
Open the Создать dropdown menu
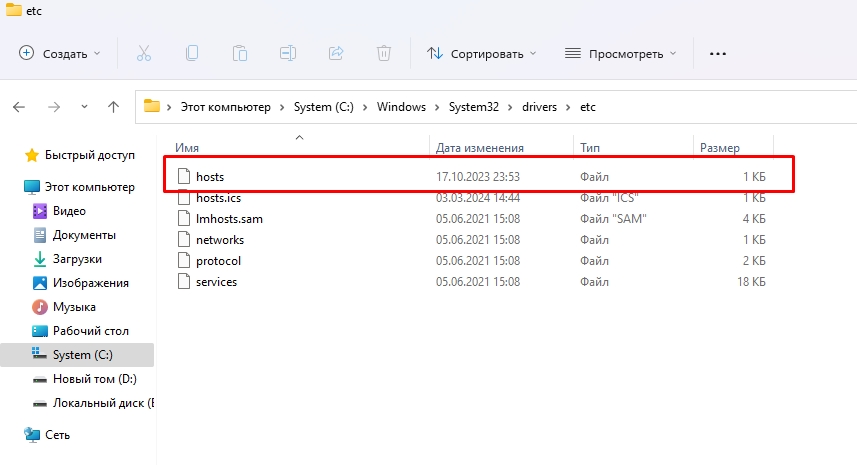click(x=60, y=53)
